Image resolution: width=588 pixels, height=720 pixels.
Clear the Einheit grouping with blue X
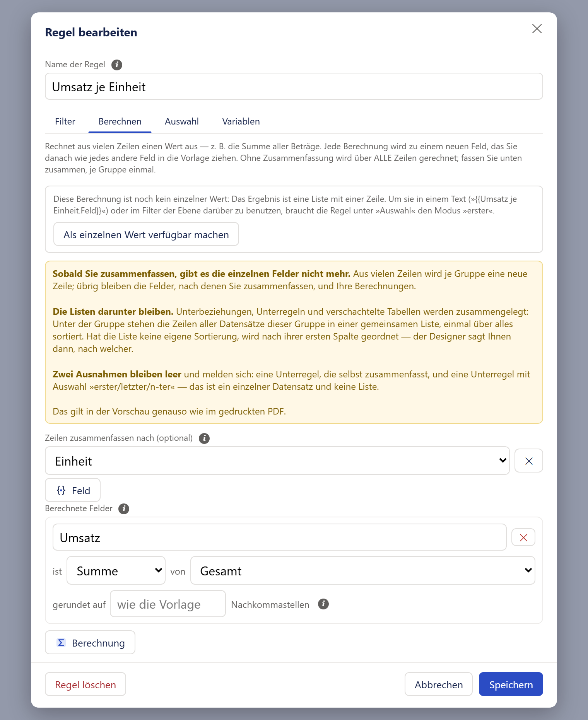coord(529,461)
